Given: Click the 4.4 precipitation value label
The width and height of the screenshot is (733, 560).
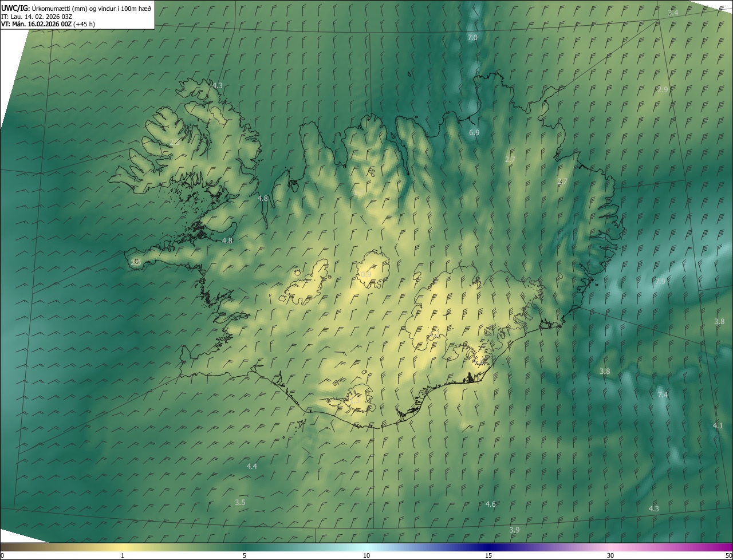Looking at the screenshot, I should pyautogui.click(x=251, y=466).
